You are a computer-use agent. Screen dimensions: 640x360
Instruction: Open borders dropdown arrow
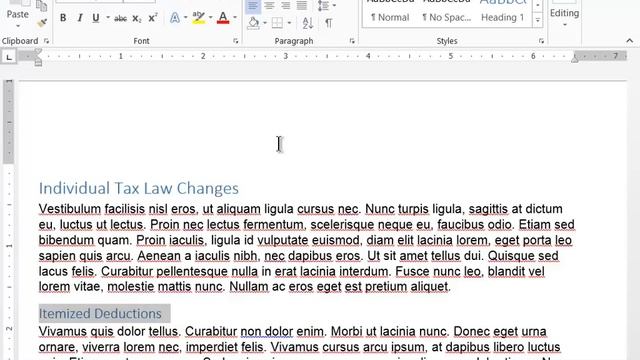289,23
